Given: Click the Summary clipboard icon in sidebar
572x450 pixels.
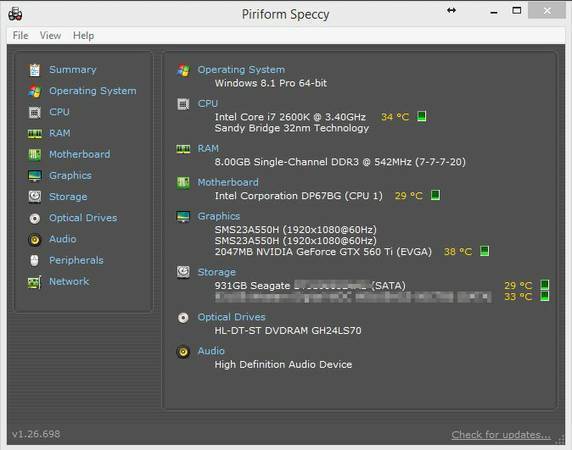Looking at the screenshot, I should point(35,70).
